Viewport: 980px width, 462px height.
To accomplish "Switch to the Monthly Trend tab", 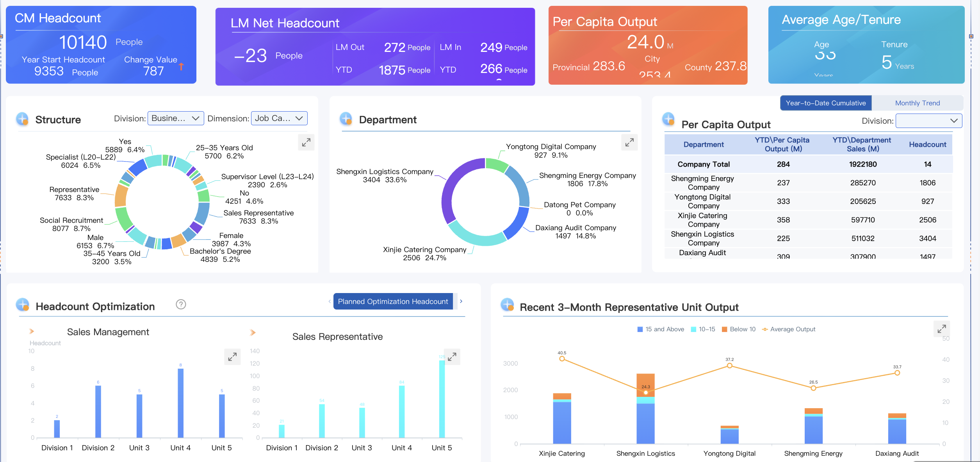I will [918, 103].
